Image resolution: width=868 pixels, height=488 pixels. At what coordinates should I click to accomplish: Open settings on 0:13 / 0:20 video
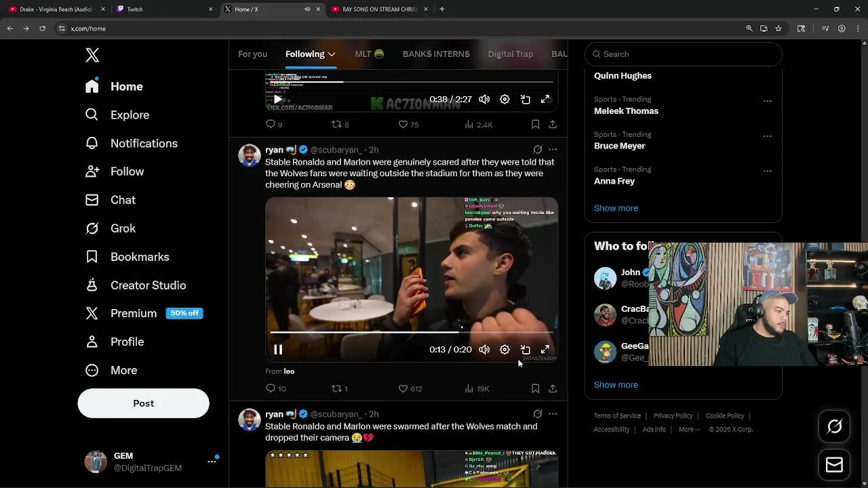tap(505, 350)
